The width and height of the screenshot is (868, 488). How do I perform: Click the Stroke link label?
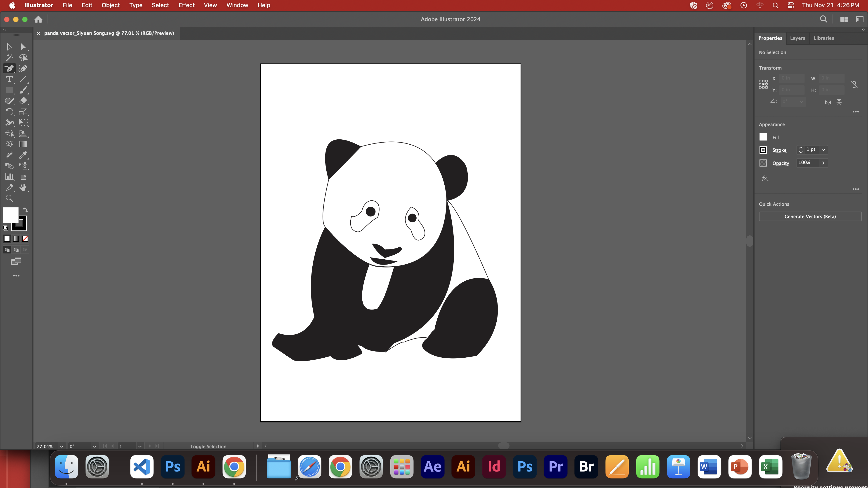click(x=779, y=150)
